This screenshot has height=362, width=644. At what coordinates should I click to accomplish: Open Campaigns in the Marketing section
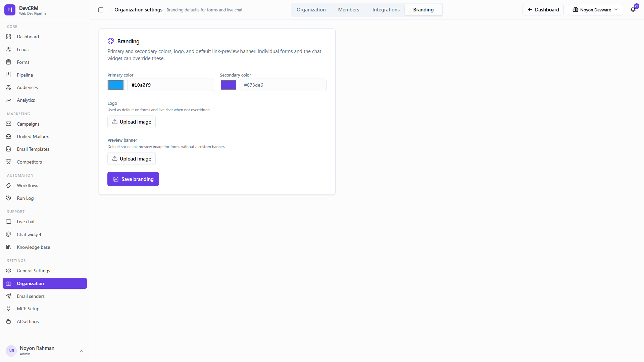pyautogui.click(x=45, y=124)
